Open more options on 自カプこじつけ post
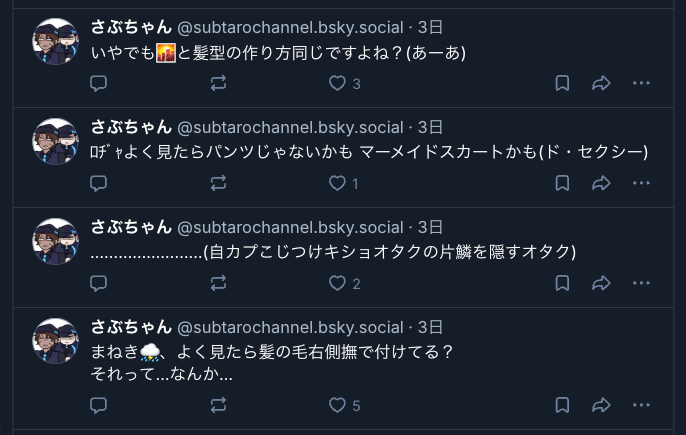 click(x=641, y=284)
